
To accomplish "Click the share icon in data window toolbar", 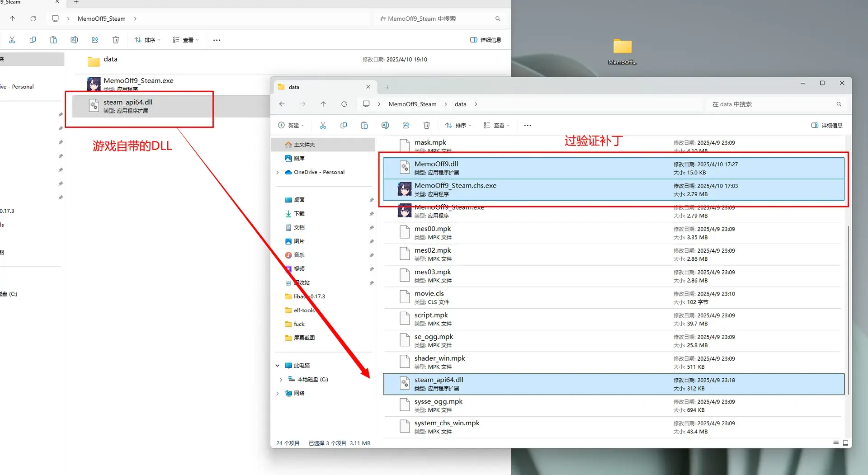I will (x=406, y=125).
